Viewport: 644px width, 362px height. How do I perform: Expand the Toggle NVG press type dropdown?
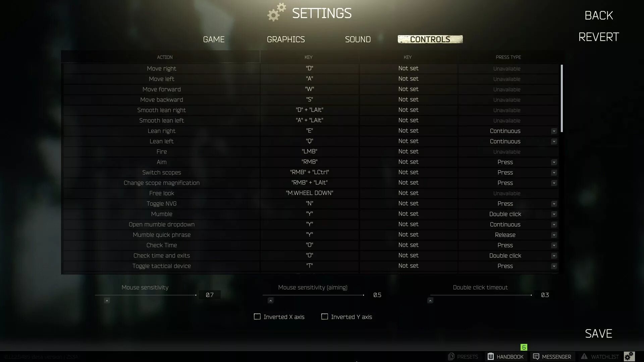(x=553, y=204)
